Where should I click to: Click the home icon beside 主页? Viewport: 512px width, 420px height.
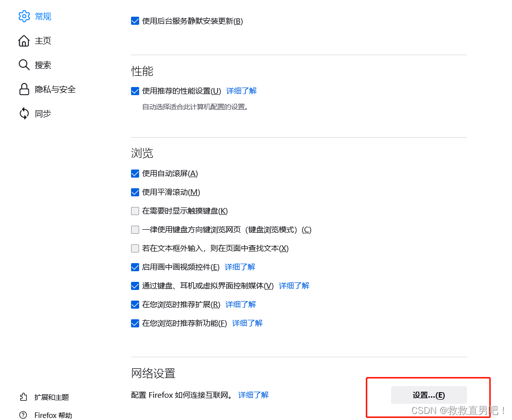[x=24, y=40]
